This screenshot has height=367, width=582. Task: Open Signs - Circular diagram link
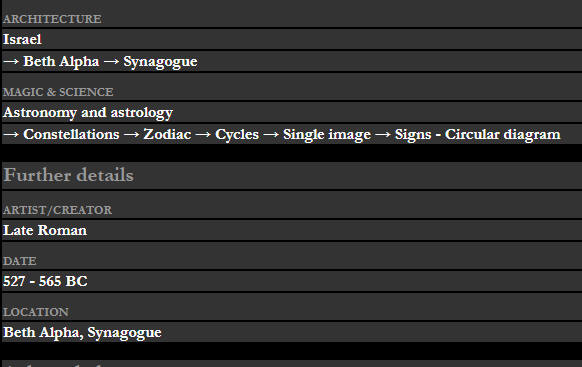point(477,135)
